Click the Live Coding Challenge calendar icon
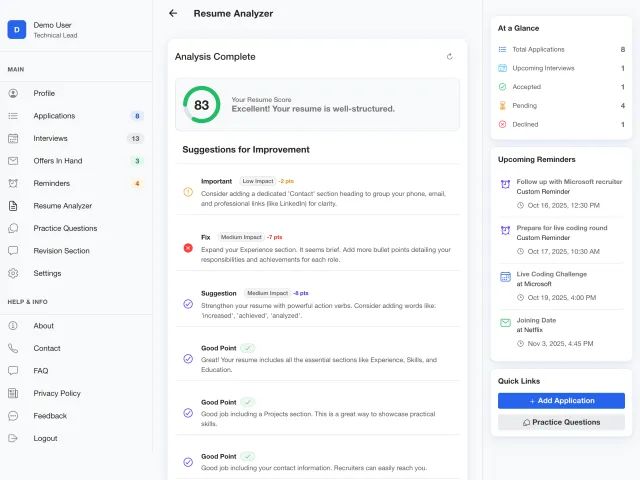Screen dimensions: 640x480 505,277
